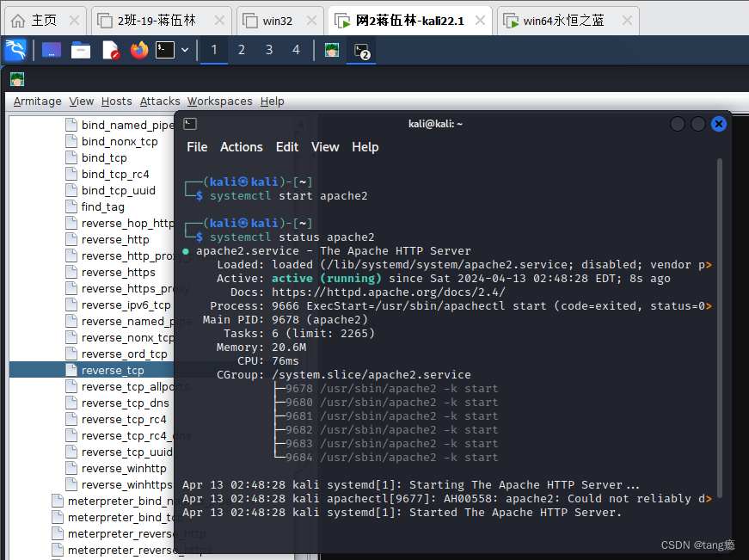This screenshot has height=560, width=749.
Task: Select bind_tcp_rc4 payload
Action: pos(115,174)
